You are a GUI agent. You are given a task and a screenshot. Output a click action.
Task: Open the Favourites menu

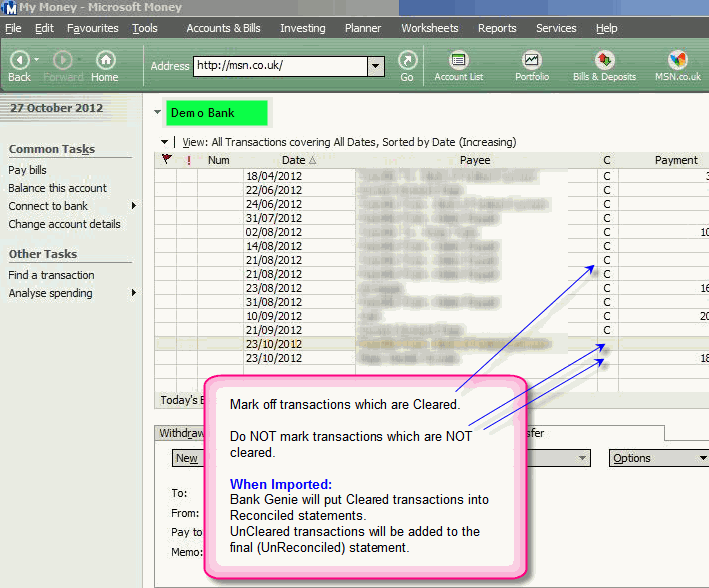(93, 28)
